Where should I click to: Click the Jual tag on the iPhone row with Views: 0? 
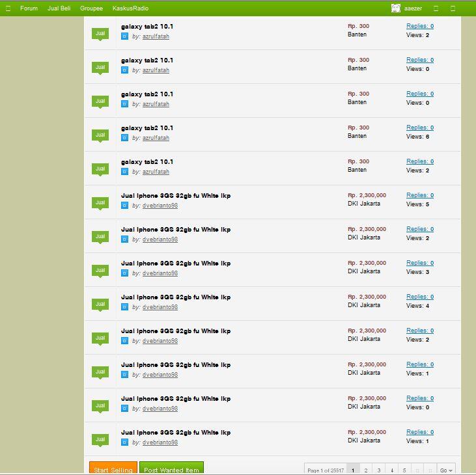(100, 406)
